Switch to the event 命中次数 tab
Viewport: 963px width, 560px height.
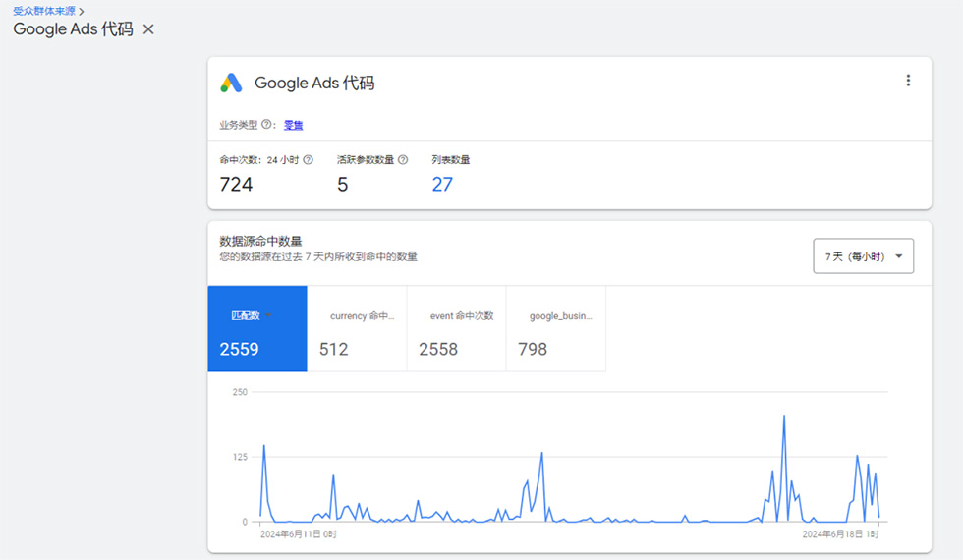pos(456,329)
